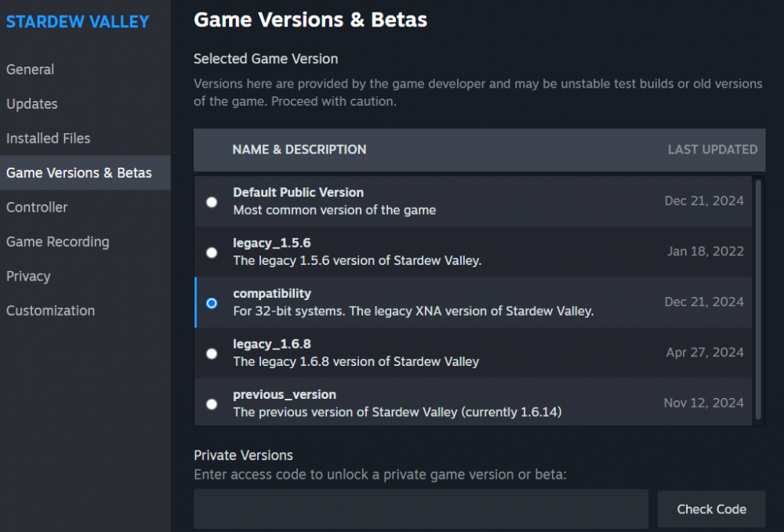Click the selected compatibility radio button
This screenshot has width=784, height=532.
tap(212, 303)
